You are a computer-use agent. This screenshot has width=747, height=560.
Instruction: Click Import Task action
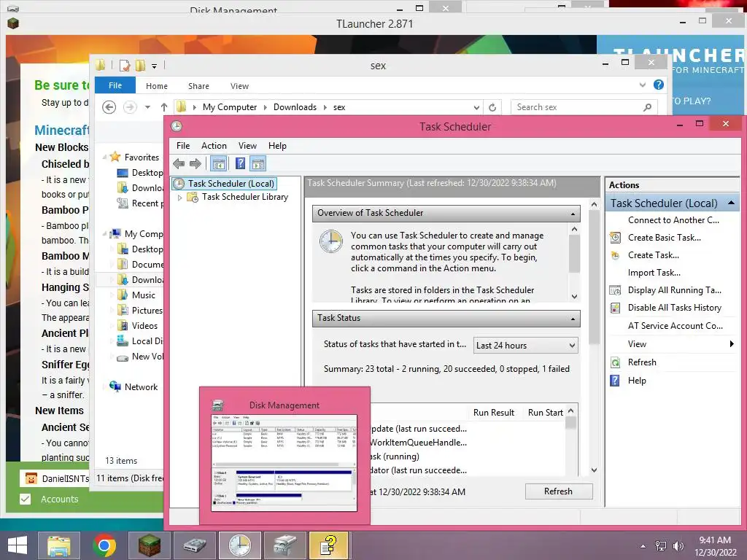654,273
